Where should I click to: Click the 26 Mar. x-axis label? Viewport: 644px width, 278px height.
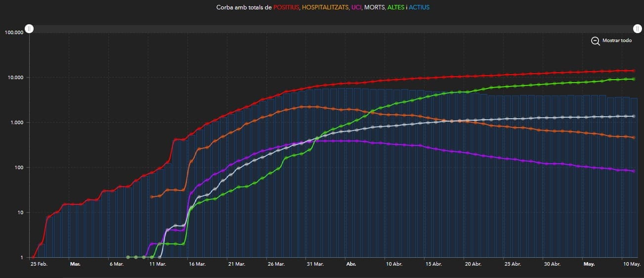276,264
